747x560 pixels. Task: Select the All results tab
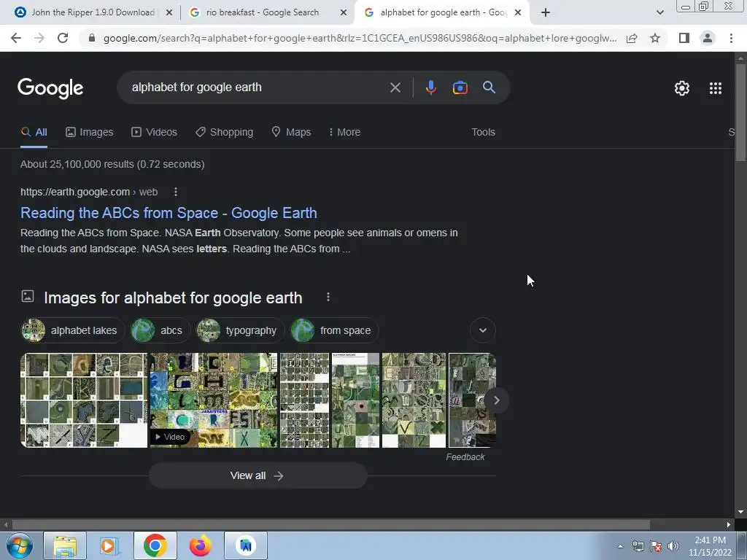click(34, 133)
